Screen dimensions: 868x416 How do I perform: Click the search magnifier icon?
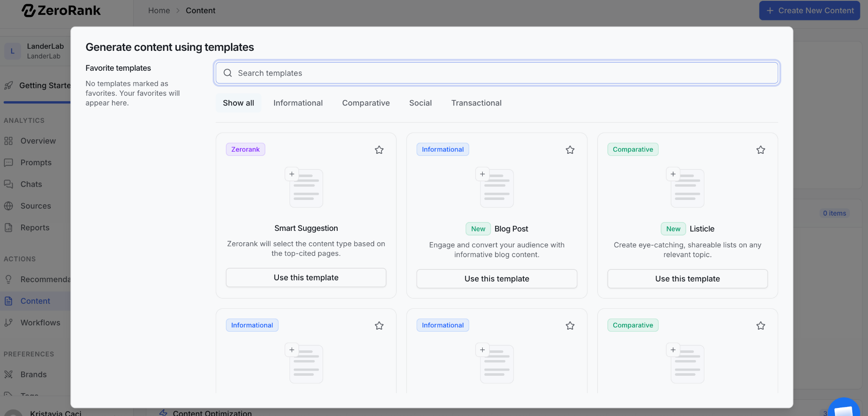click(x=228, y=73)
